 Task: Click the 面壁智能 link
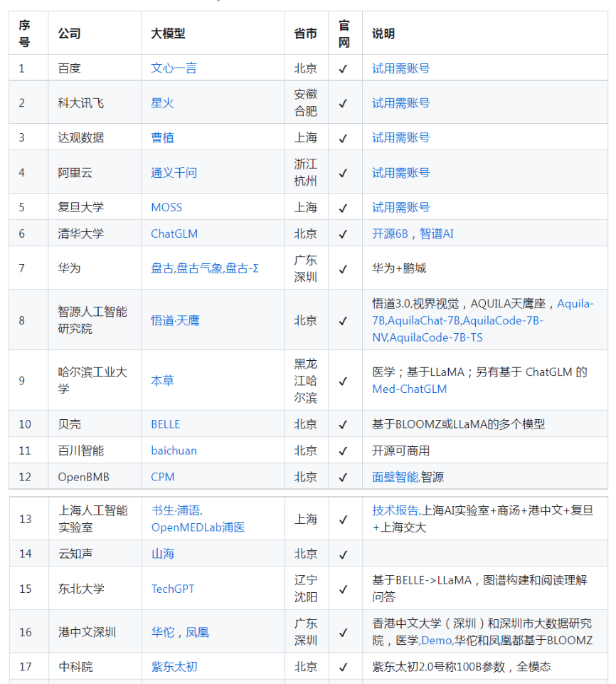click(395, 477)
